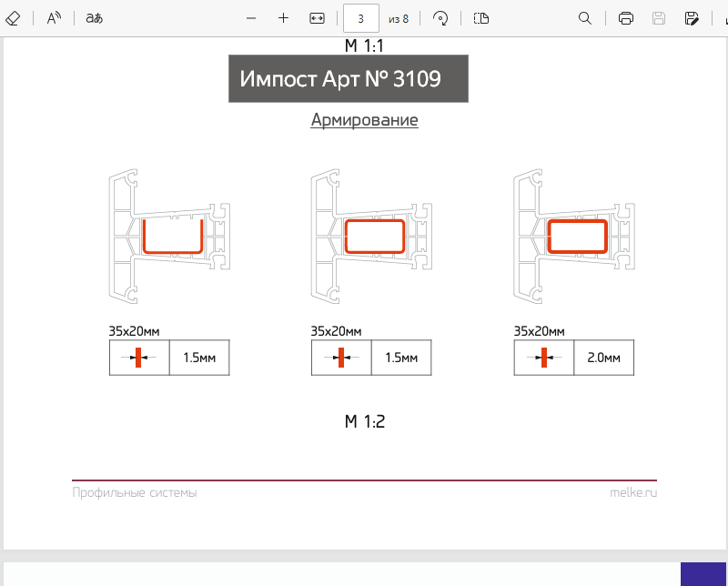
Task: Click the Профильные системы footer text
Action: 135,493
